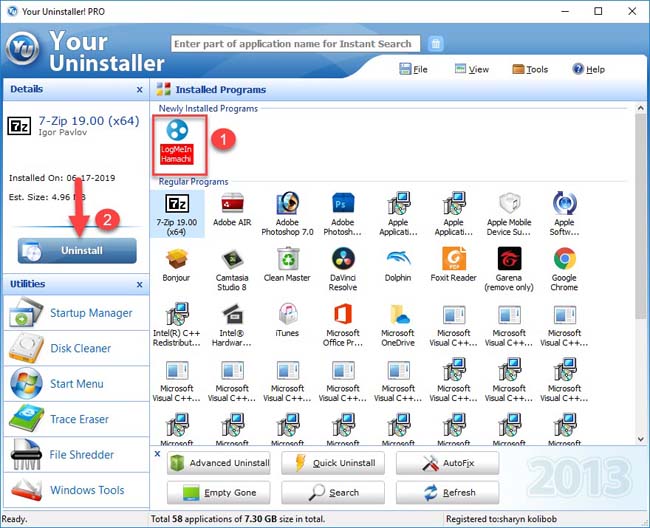Open the Startup Manager utility
Image resolution: width=650 pixels, height=528 pixels.
76,312
